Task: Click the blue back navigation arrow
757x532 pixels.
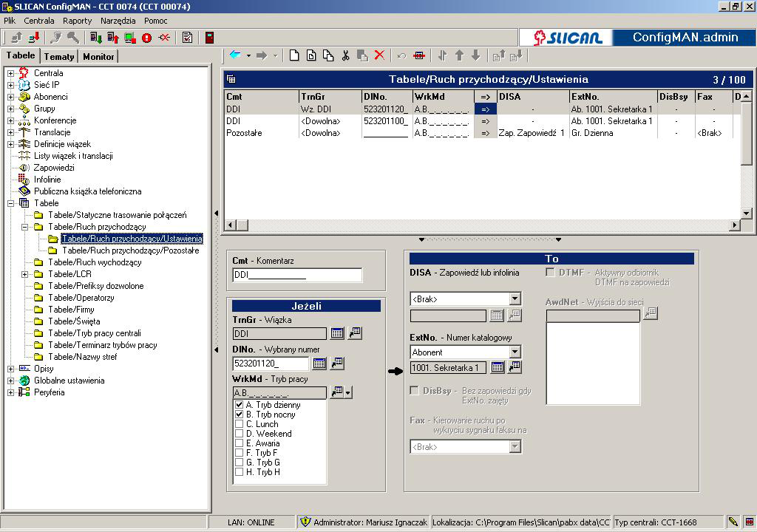Action: 235,55
